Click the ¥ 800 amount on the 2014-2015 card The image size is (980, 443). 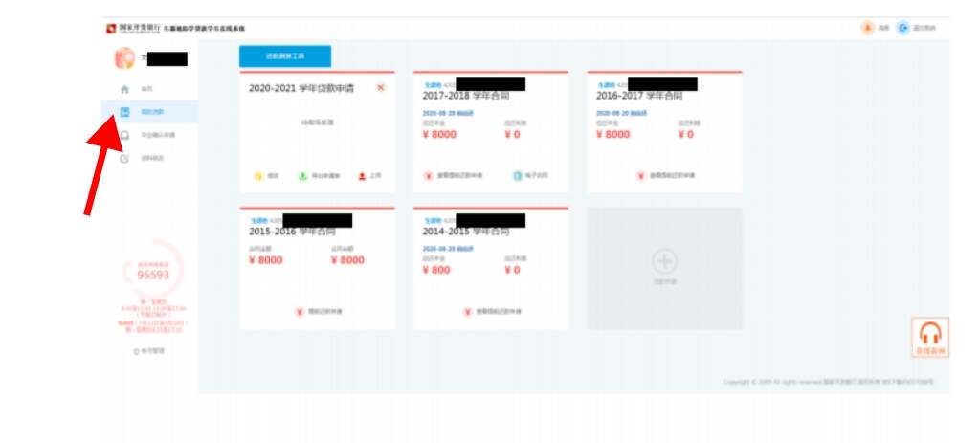[436, 270]
